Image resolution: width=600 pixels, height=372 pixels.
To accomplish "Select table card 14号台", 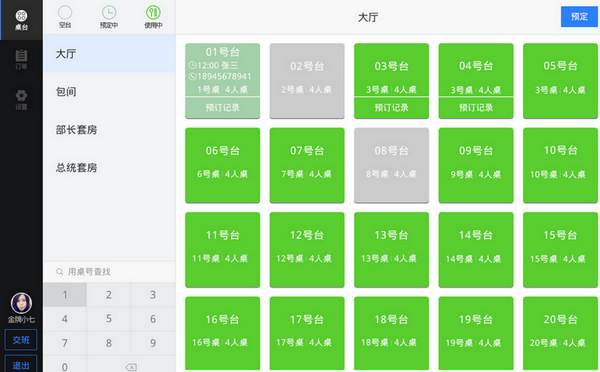I will [476, 250].
